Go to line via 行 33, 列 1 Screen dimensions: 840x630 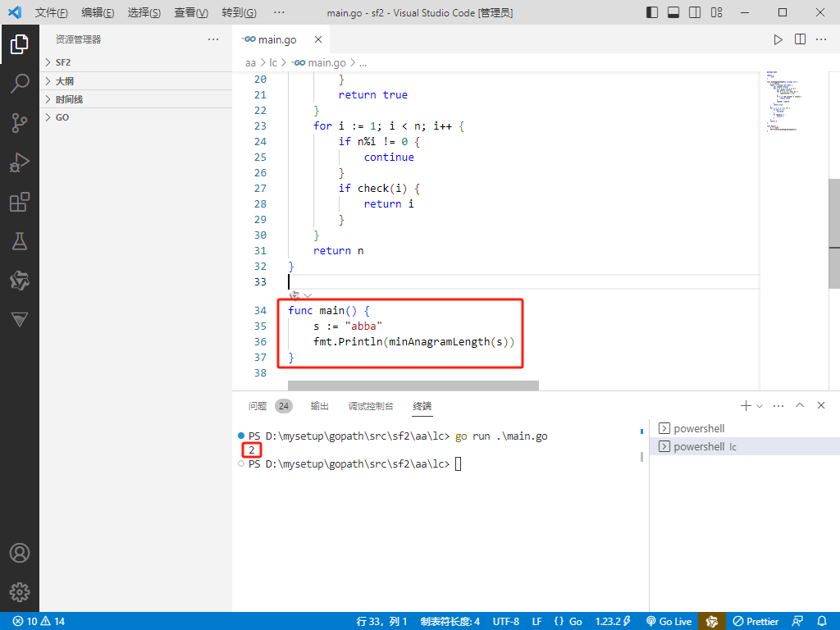click(x=382, y=622)
